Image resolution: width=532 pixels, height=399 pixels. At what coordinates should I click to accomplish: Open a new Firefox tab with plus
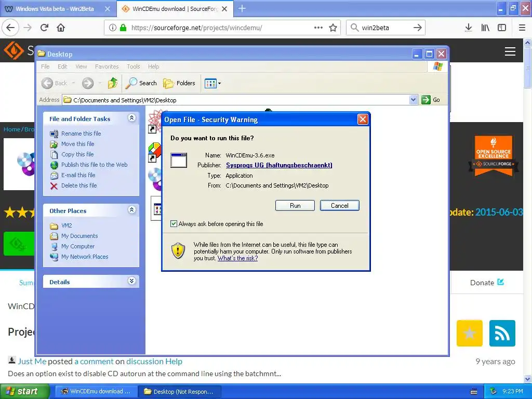click(242, 8)
